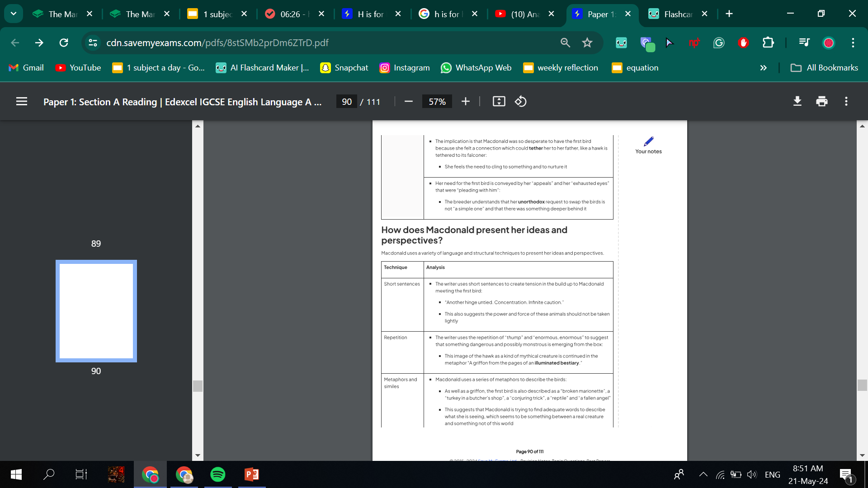Click the search/magnify icon in toolbar
The image size is (868, 488).
pos(565,43)
